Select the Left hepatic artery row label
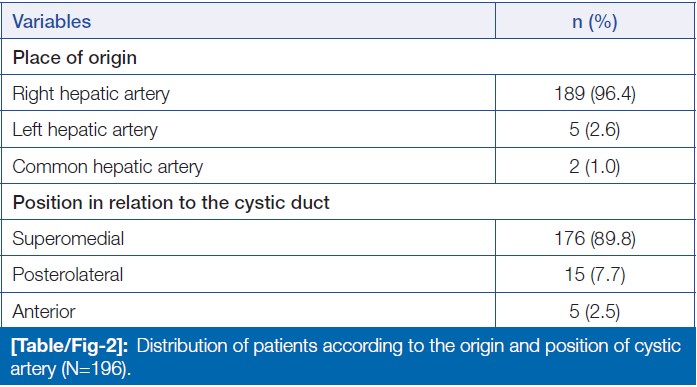Screen dimensions: 697x387 coord(85,130)
